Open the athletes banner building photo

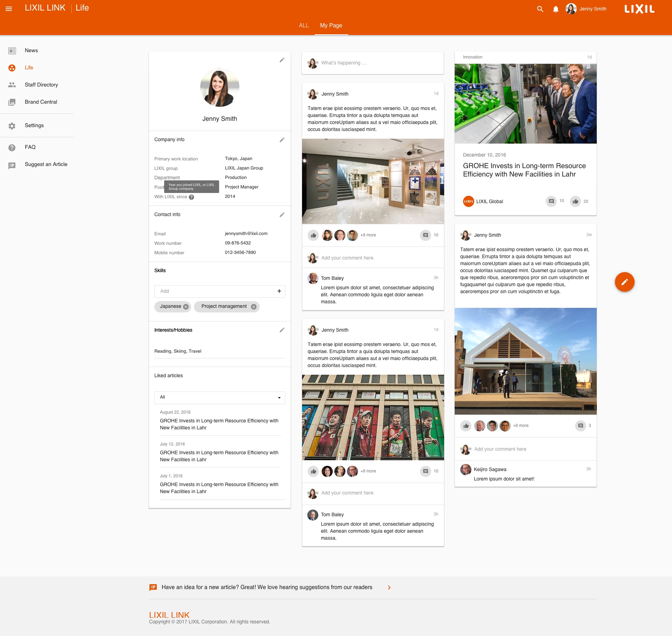click(x=373, y=417)
